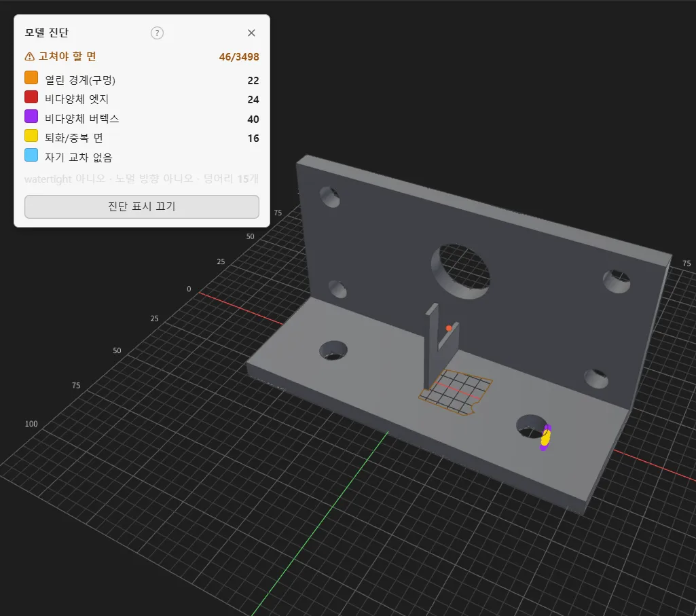Click the warning triangle icon beside 고쳐야 할 면

pyautogui.click(x=29, y=56)
